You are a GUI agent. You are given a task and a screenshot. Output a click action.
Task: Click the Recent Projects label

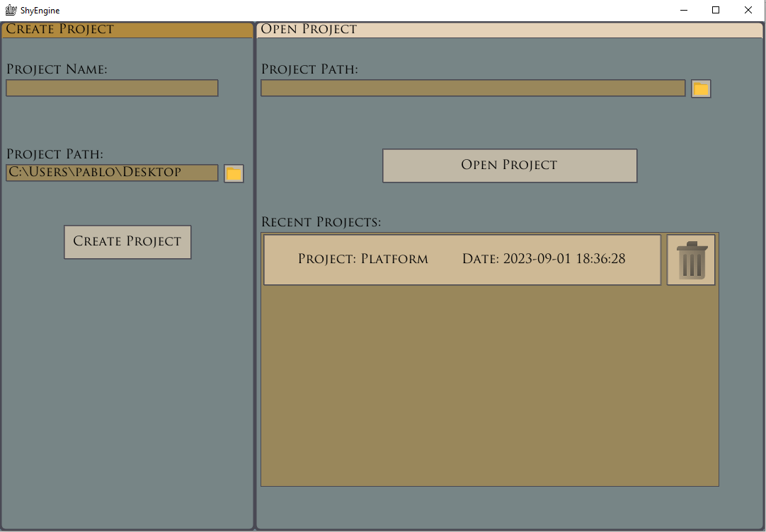click(x=321, y=222)
